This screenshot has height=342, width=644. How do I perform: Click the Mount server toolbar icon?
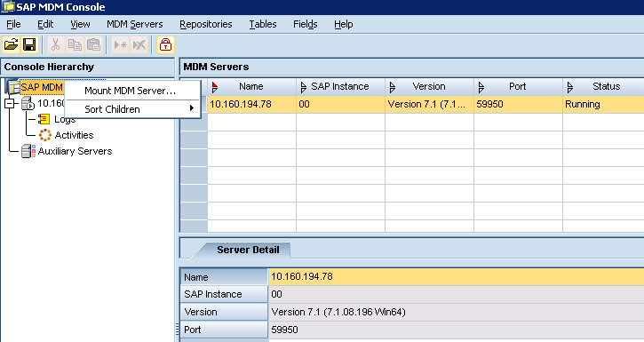pos(120,44)
